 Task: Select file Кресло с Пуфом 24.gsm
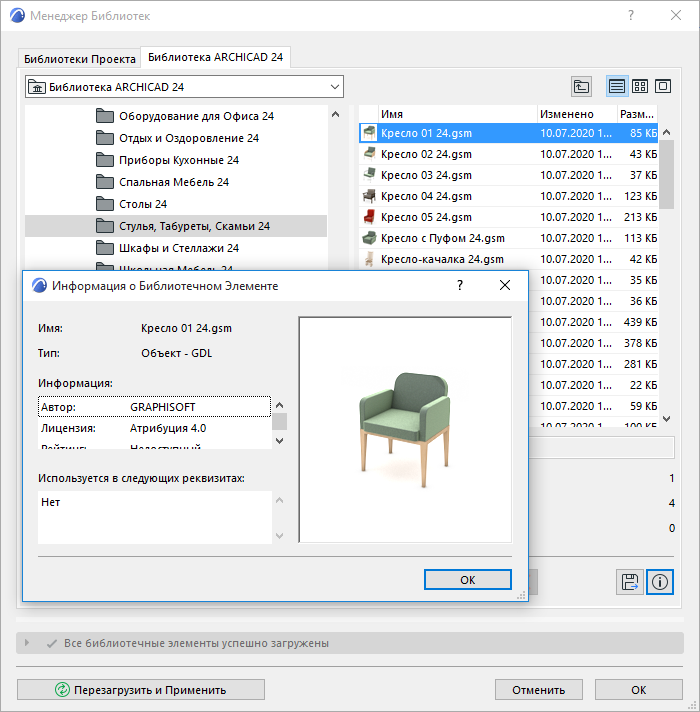[x=508, y=238]
